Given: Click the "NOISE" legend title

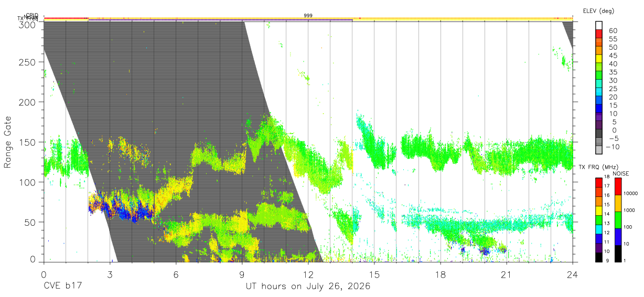Looking at the screenshot, I should click(x=622, y=173).
